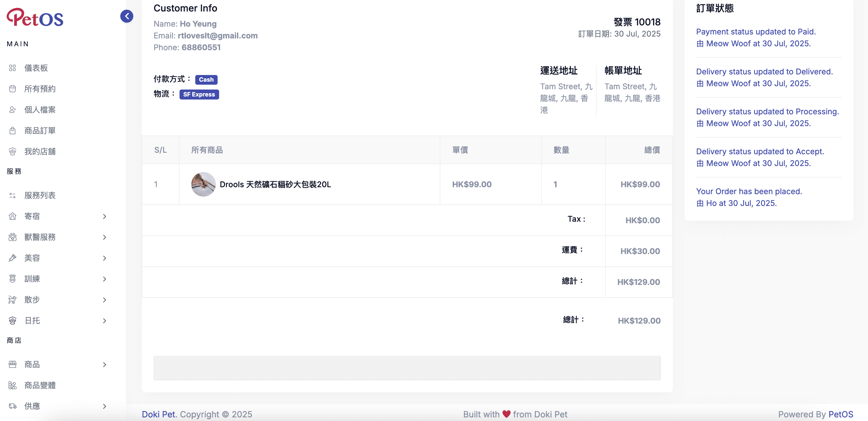Open 商品訂單 in the sidebar
This screenshot has height=421, width=868.
click(40, 131)
